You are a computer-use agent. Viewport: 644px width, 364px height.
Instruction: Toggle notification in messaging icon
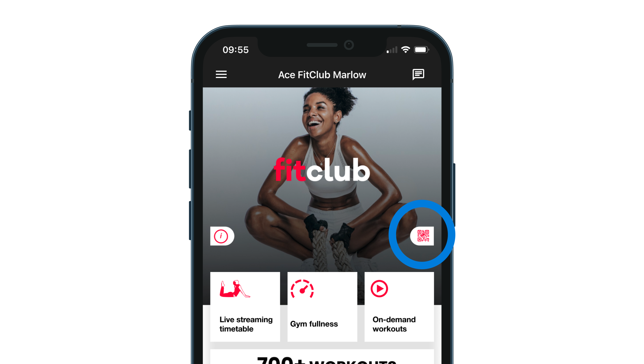418,74
